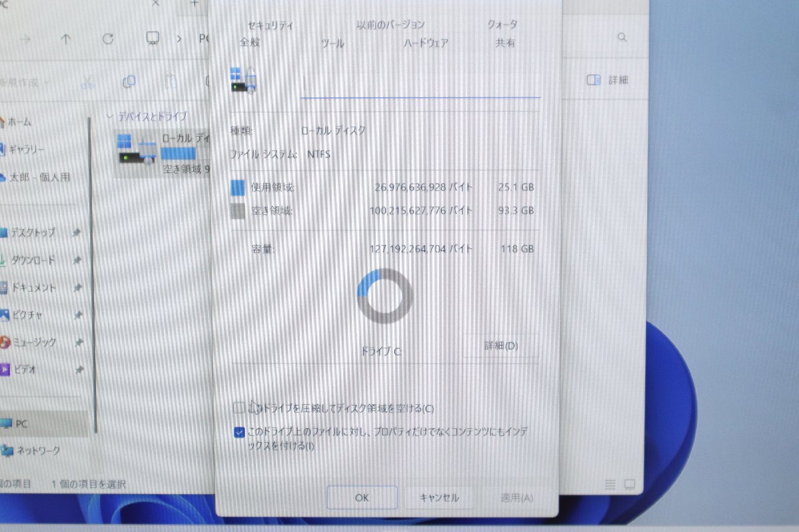Unpin ドキュメント using its pin icon
The image size is (799, 532).
[78, 288]
